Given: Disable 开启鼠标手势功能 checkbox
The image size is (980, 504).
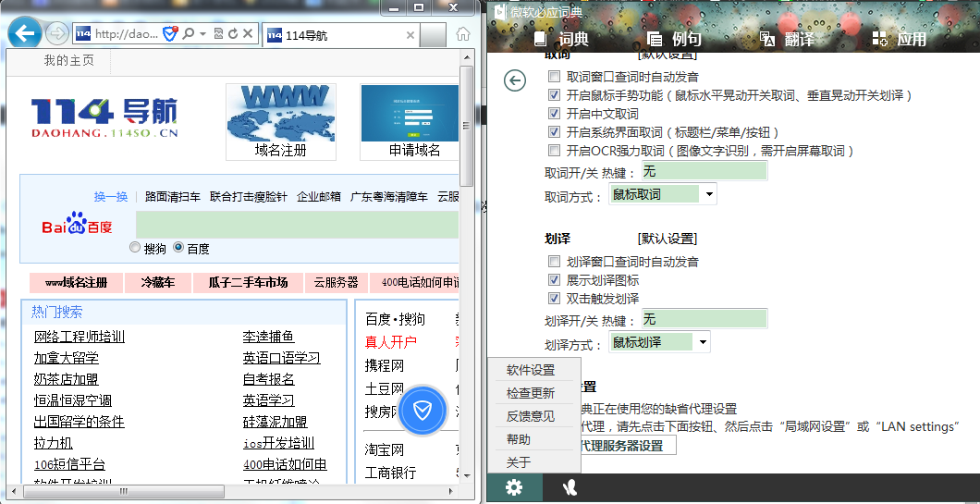Looking at the screenshot, I should click(x=554, y=95).
